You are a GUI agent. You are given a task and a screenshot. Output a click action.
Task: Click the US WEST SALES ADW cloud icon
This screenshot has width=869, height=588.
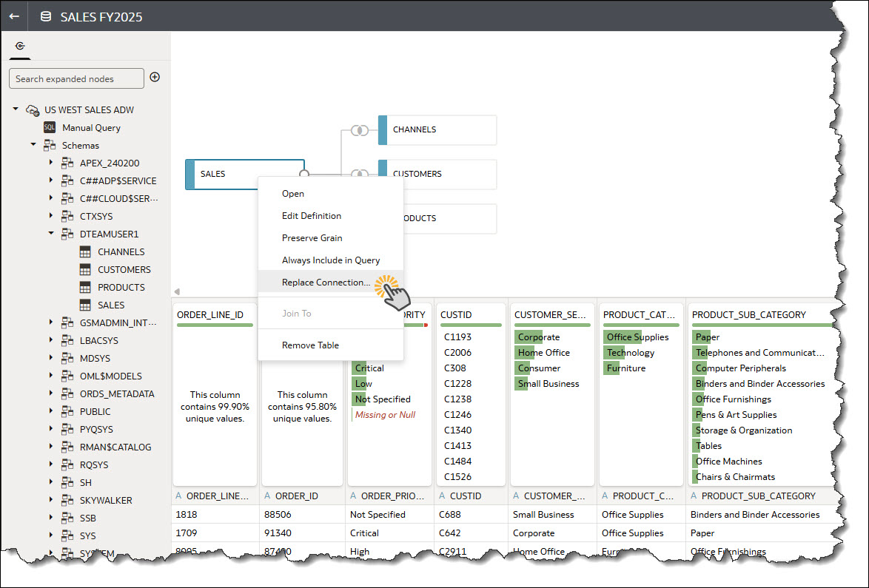click(33, 110)
